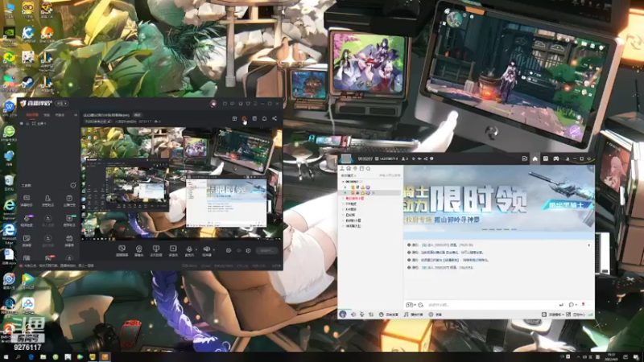Viewport: 644px width, 362px height.
Task: Click the send enter arrow in YY chat
Action: (561, 305)
